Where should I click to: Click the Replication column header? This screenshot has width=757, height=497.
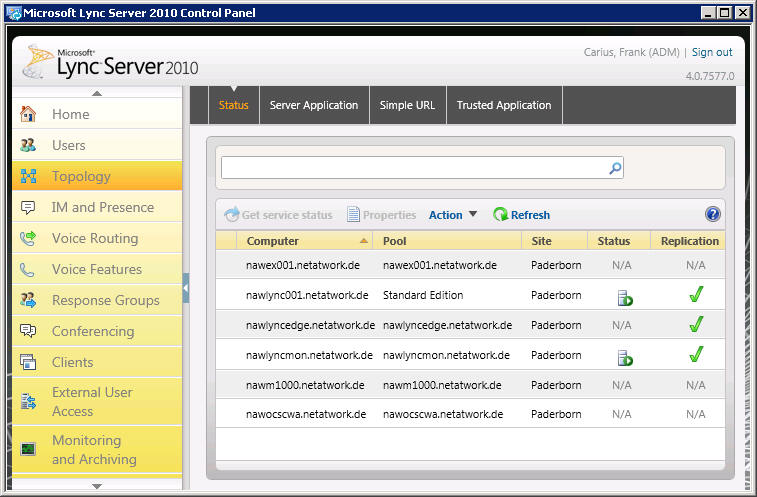689,241
